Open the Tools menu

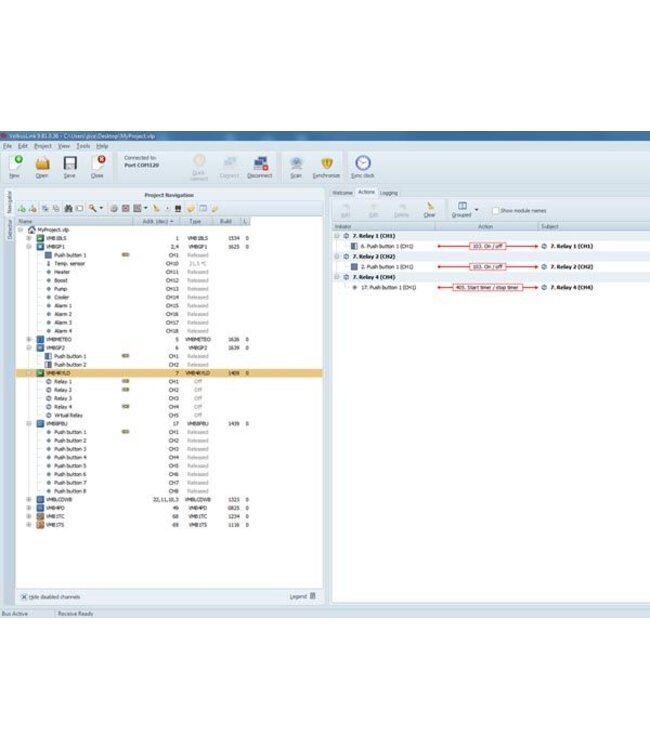pyautogui.click(x=83, y=146)
